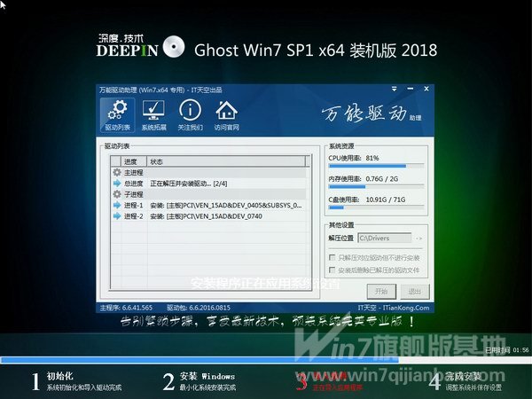Click the browse arrow next to C:\Drivers
Screen dimensions: 532x399
[419, 239]
